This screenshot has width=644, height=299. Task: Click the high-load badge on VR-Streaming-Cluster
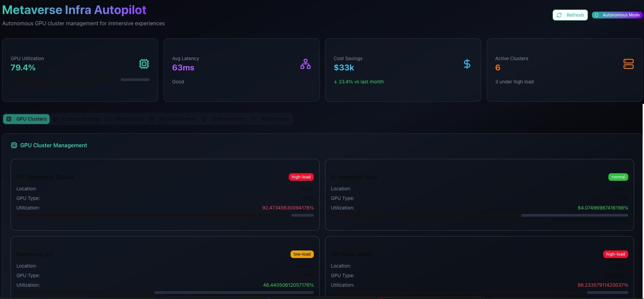(301, 177)
